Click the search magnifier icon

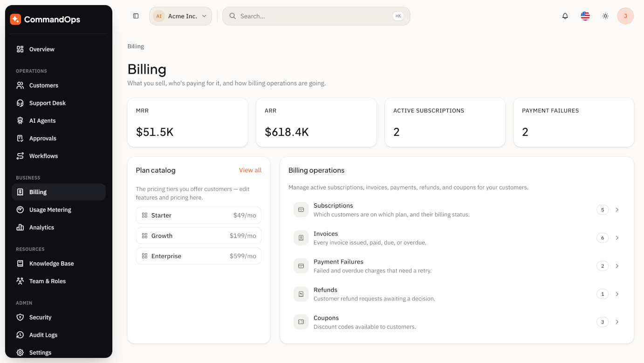(x=233, y=16)
